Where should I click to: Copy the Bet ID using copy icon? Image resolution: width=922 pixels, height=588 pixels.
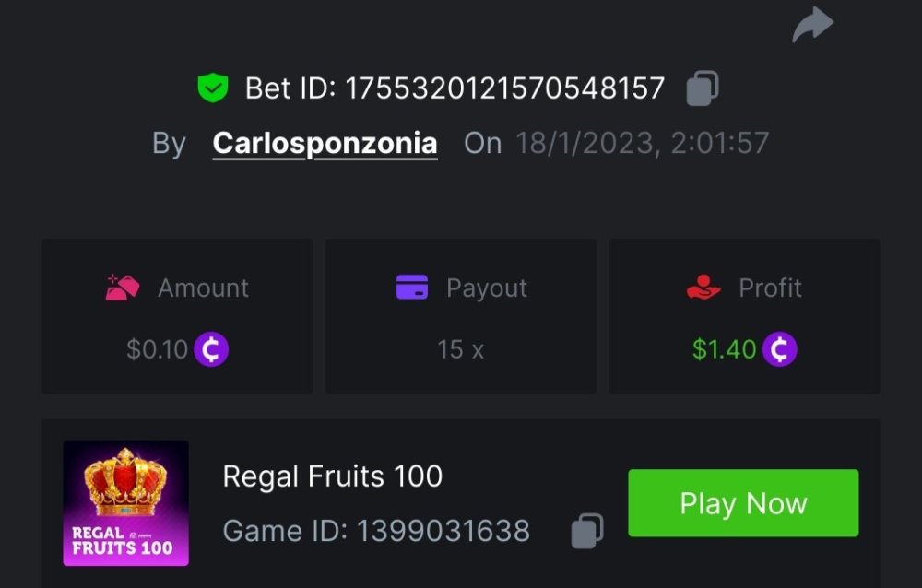(x=703, y=88)
